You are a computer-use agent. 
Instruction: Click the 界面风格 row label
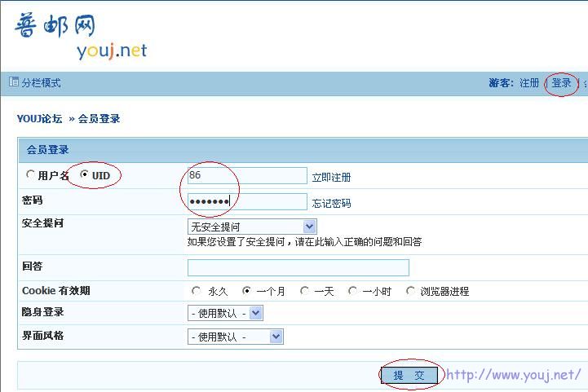42,336
